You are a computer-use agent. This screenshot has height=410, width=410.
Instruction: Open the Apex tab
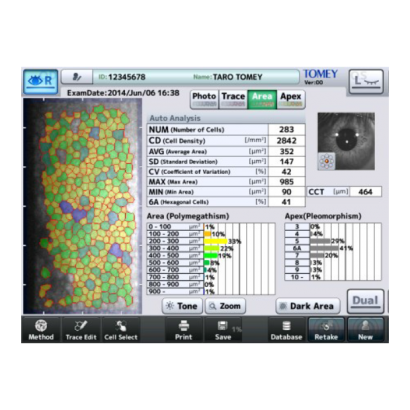point(291,99)
